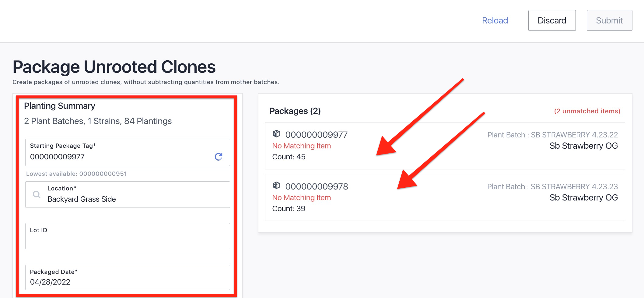The height and width of the screenshot is (298, 644).
Task: Click the refresh icon in Starting Package Tag
Action: pos(219,157)
